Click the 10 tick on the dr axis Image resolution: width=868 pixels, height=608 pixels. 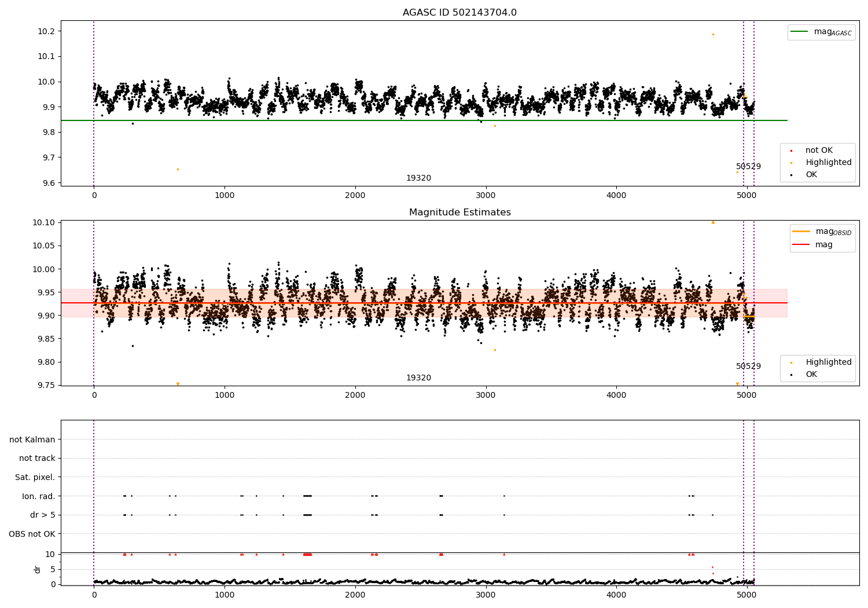(50, 554)
